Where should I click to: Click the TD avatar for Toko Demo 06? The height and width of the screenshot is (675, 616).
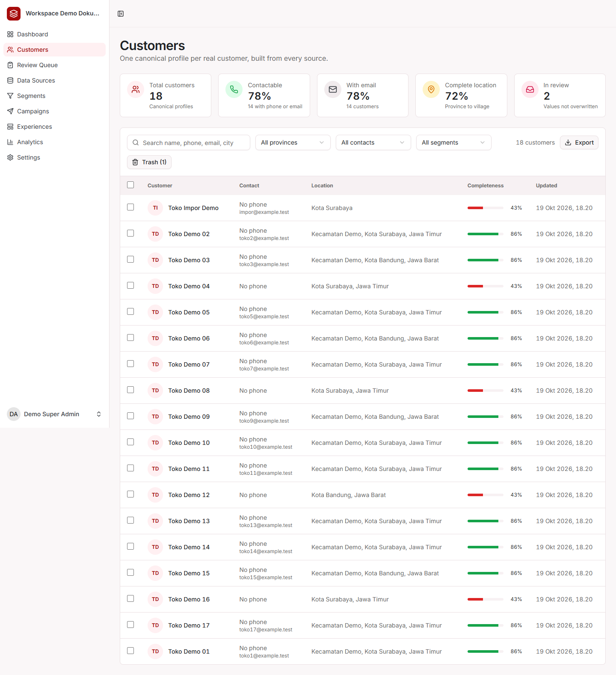[155, 338]
